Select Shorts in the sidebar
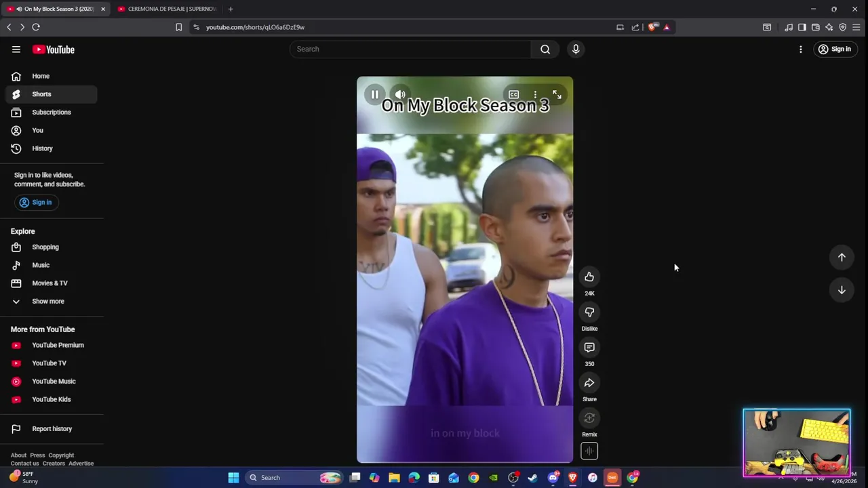Screen dimensions: 868x488 point(52,94)
